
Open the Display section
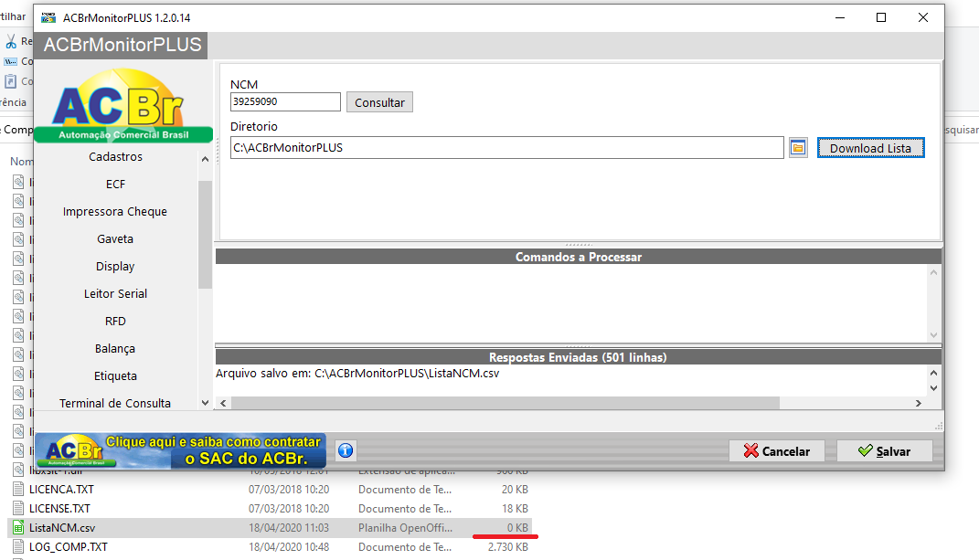[x=115, y=267]
